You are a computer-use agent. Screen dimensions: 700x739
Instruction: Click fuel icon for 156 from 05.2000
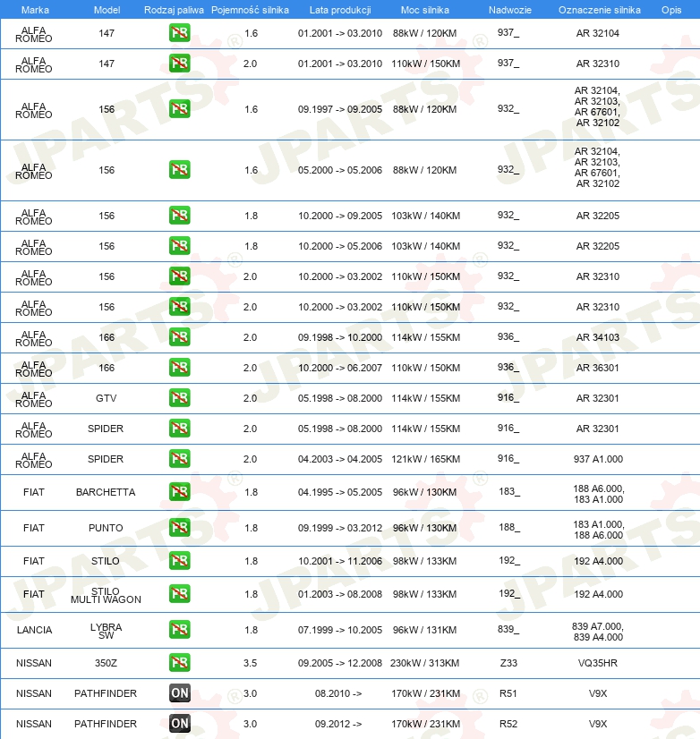coord(179,170)
